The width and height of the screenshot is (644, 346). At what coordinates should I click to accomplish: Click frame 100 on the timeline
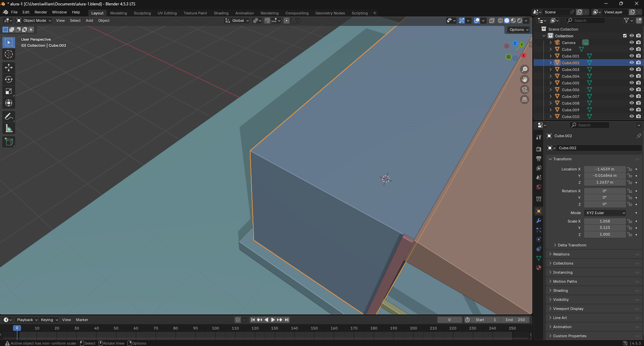pos(215,328)
